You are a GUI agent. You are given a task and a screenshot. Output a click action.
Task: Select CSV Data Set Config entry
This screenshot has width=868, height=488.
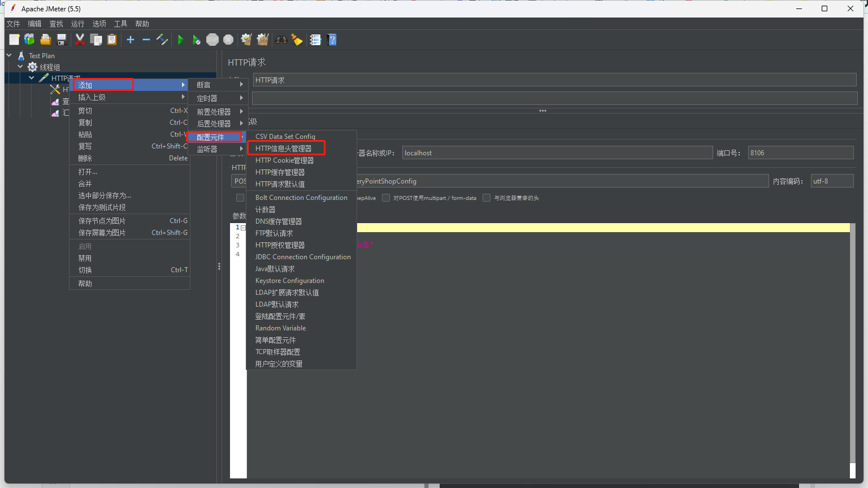point(301,137)
